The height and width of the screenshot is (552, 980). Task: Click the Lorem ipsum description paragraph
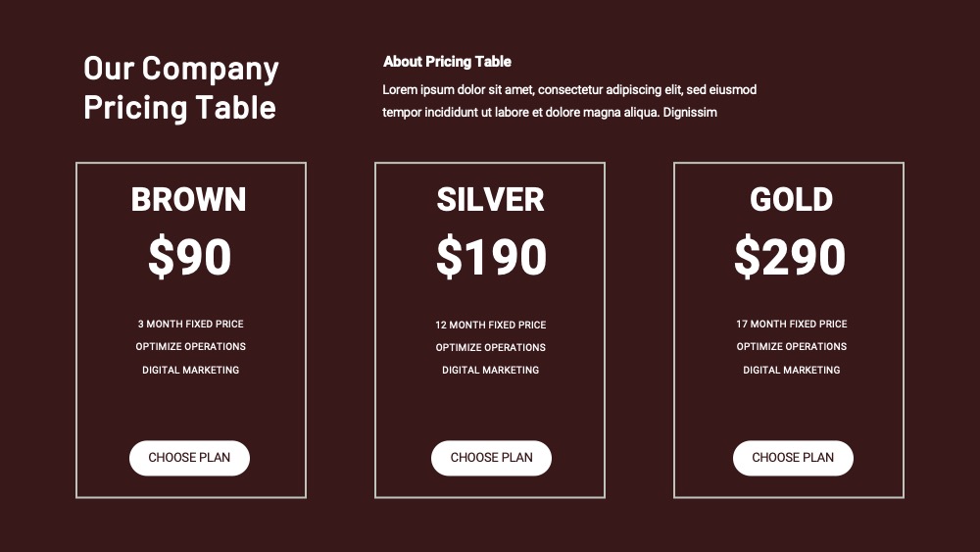[x=569, y=101]
